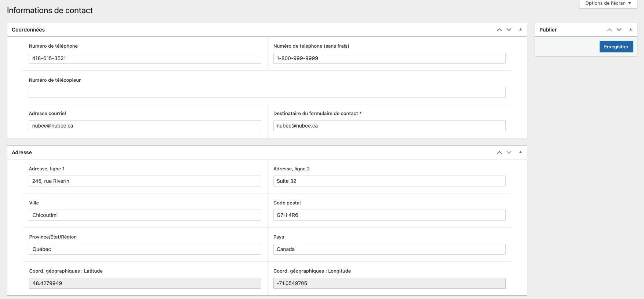
Task: Collapse the Adresse panel
Action: (520, 152)
